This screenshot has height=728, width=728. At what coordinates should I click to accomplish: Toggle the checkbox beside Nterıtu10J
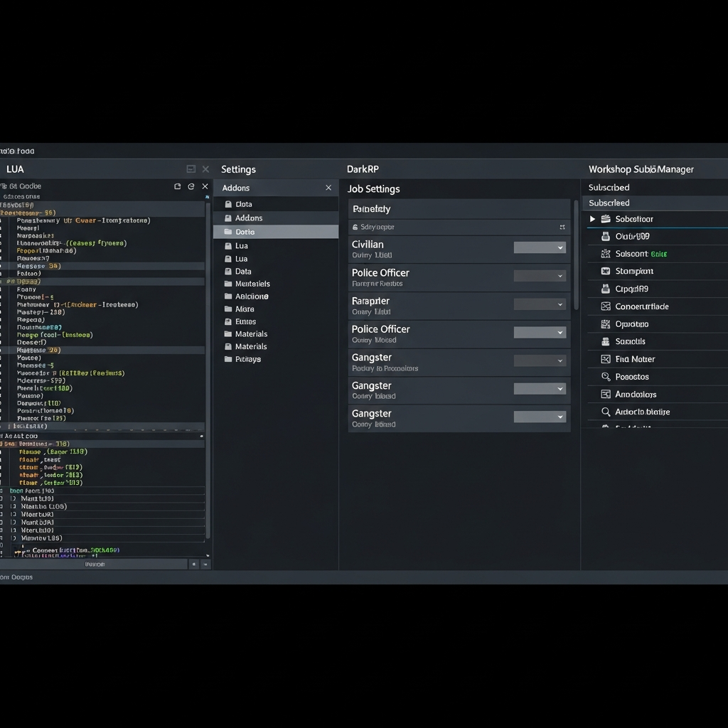tap(14, 530)
